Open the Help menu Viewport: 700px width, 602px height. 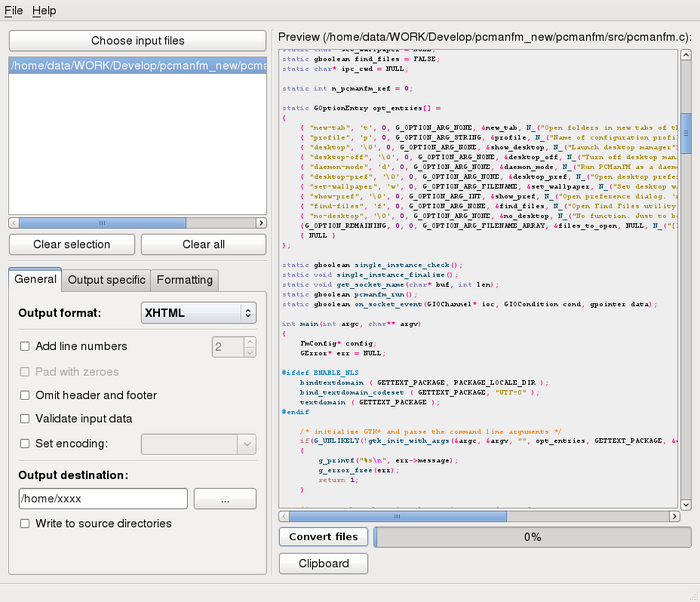tap(44, 10)
